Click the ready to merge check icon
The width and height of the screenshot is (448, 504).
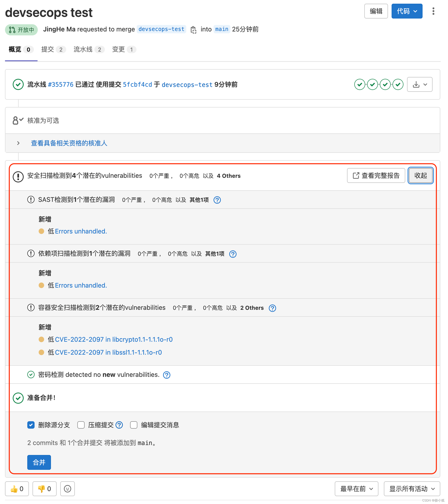point(18,398)
